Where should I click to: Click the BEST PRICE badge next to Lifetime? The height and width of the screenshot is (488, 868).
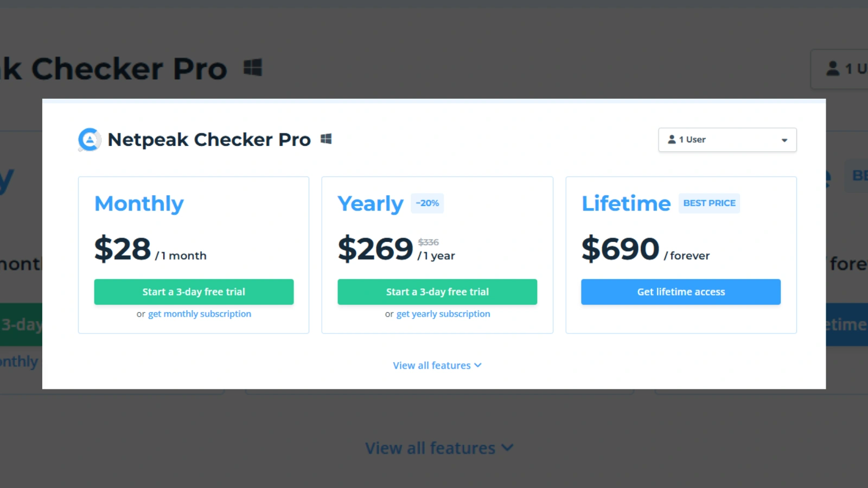coord(710,203)
